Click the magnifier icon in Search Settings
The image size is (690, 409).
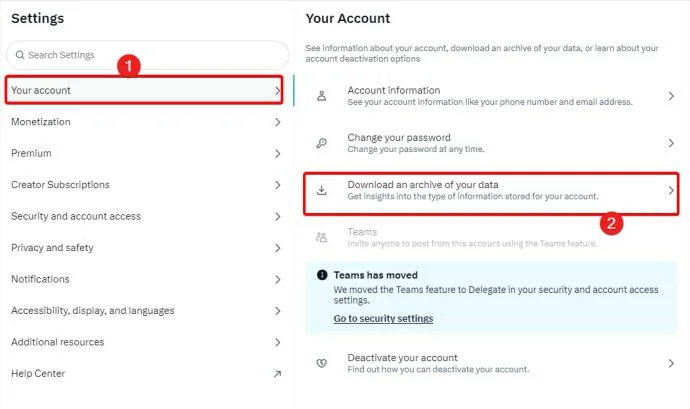20,55
